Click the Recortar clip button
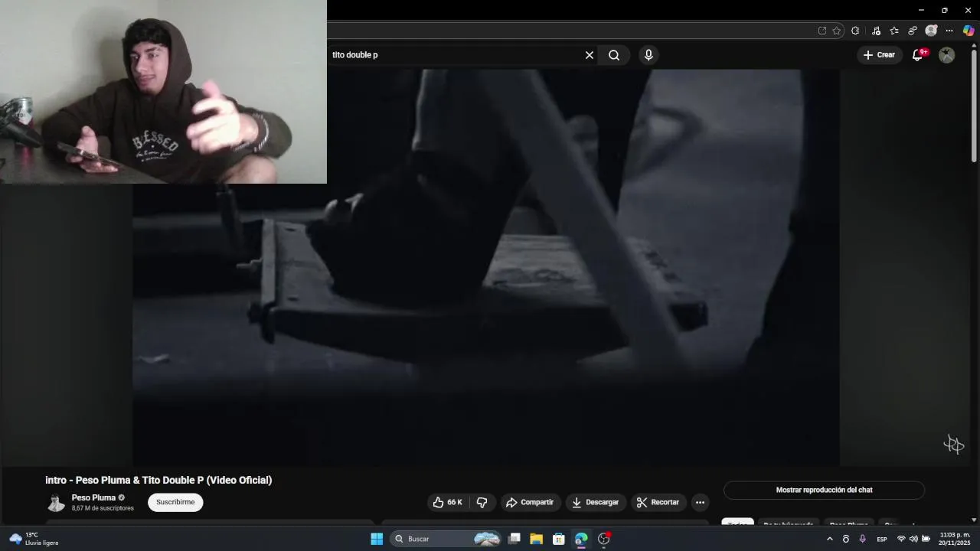 658,502
